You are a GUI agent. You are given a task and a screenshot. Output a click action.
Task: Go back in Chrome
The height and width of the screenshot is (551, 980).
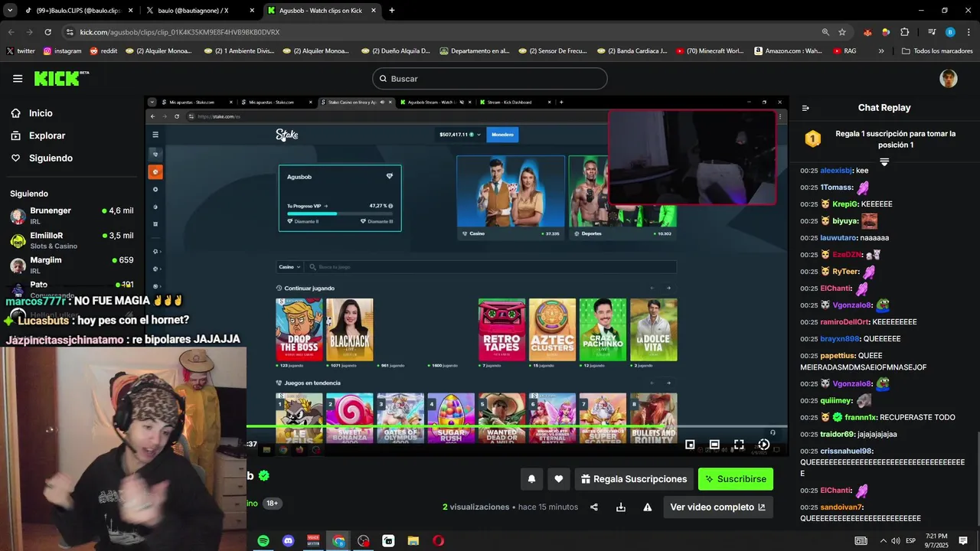11,32
